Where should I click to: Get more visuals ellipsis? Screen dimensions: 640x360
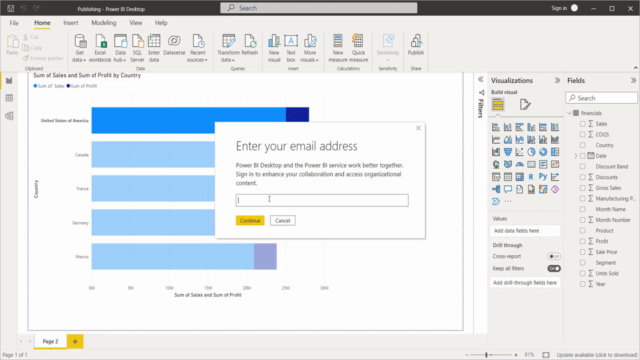coord(508,201)
